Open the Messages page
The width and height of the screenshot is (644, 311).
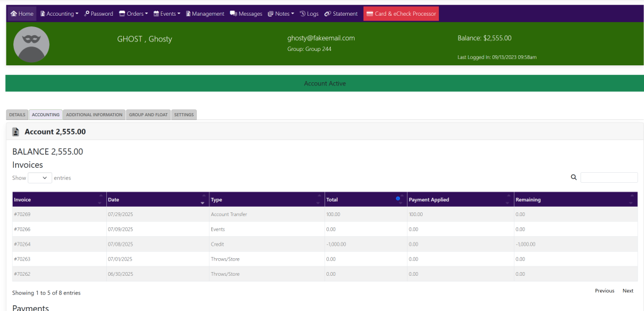(246, 14)
